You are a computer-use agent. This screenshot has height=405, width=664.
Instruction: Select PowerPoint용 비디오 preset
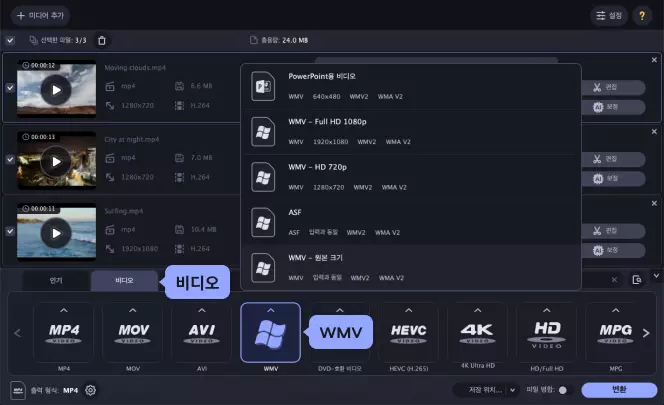(x=411, y=86)
